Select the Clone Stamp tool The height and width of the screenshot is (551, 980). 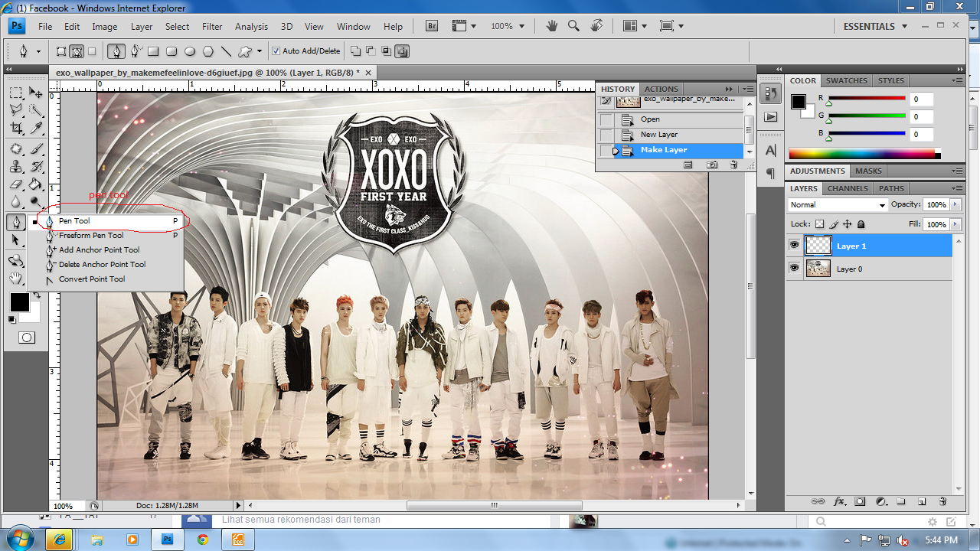point(16,167)
